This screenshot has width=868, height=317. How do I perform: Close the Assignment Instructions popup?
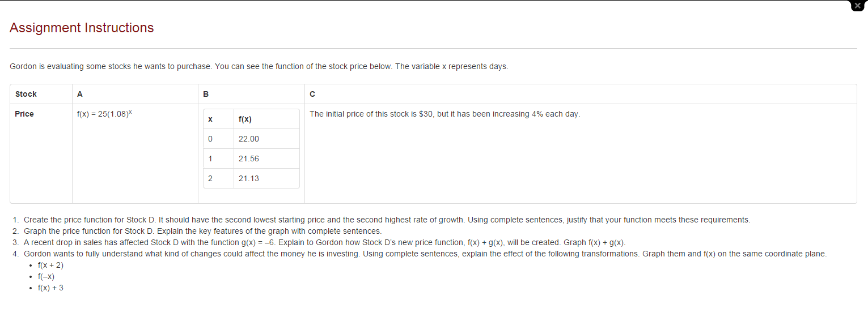(858, 5)
